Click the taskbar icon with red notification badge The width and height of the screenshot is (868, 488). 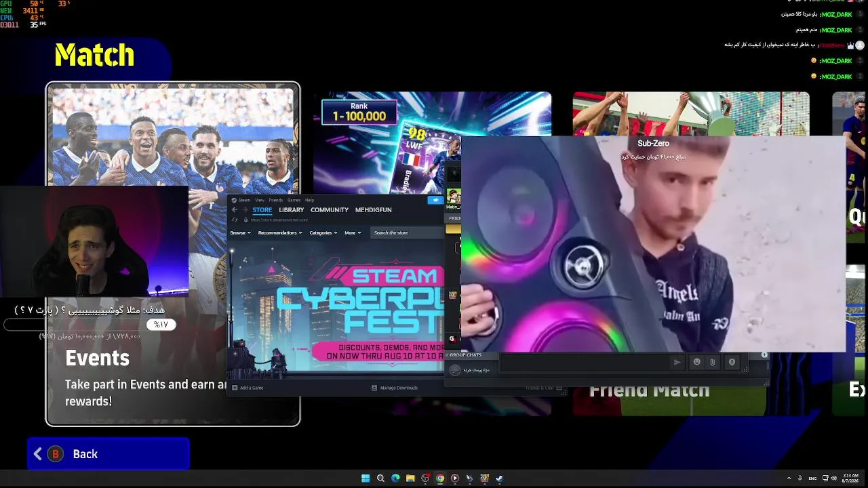[425, 479]
